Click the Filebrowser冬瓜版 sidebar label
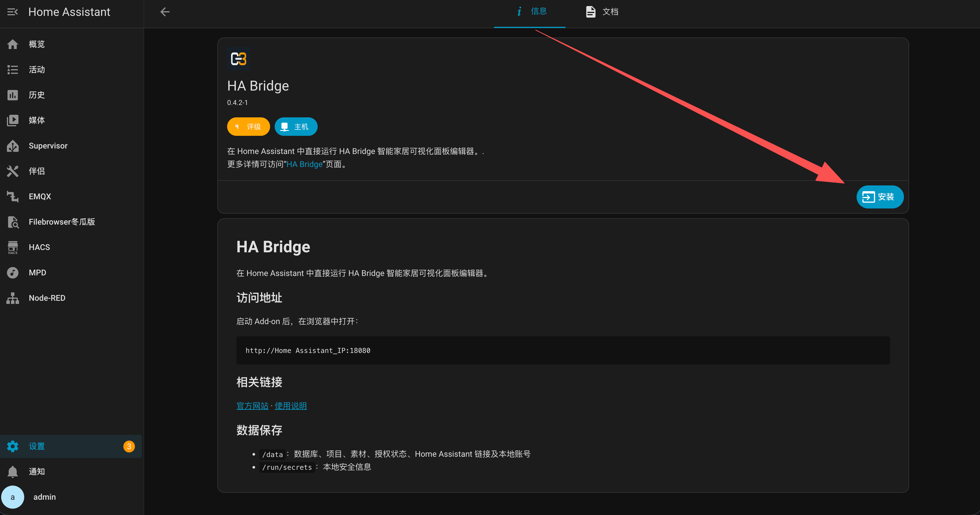Image resolution: width=980 pixels, height=515 pixels. coord(62,222)
